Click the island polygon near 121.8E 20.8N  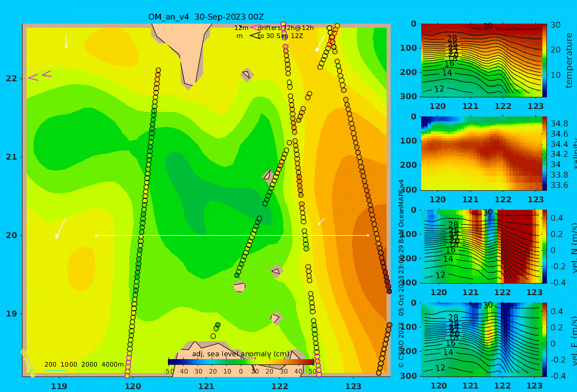268,175
